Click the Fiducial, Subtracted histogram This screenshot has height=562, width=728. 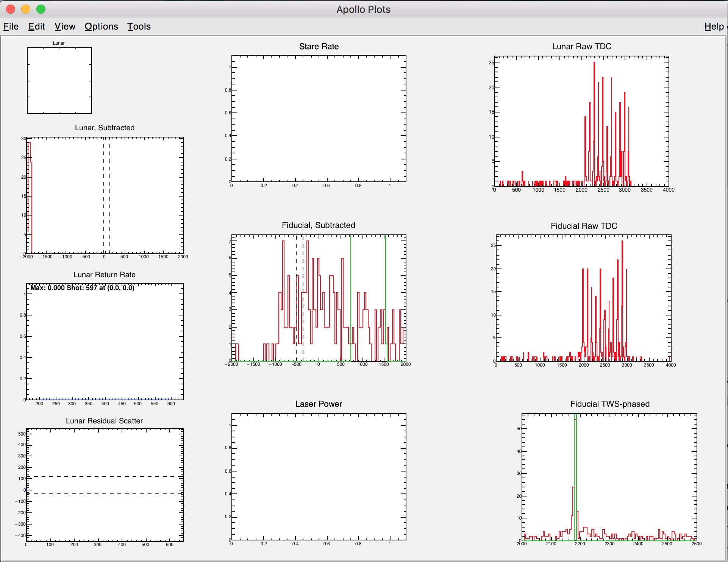(319, 298)
